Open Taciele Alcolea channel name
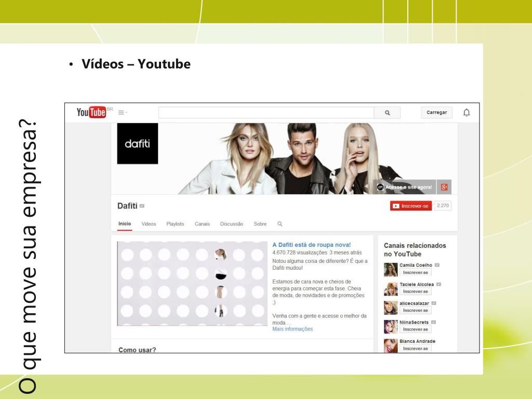 [417, 284]
